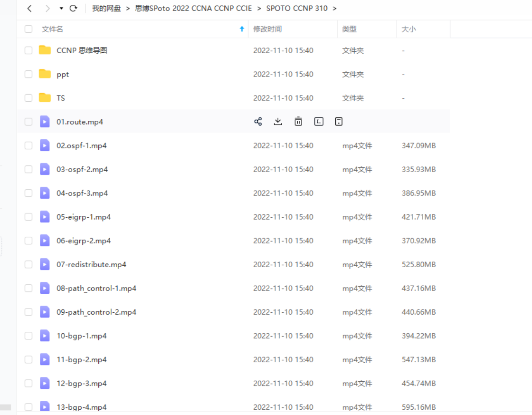This screenshot has width=532, height=415.
Task: Select file name 07-redistribute.mp4
Action: pos(91,265)
